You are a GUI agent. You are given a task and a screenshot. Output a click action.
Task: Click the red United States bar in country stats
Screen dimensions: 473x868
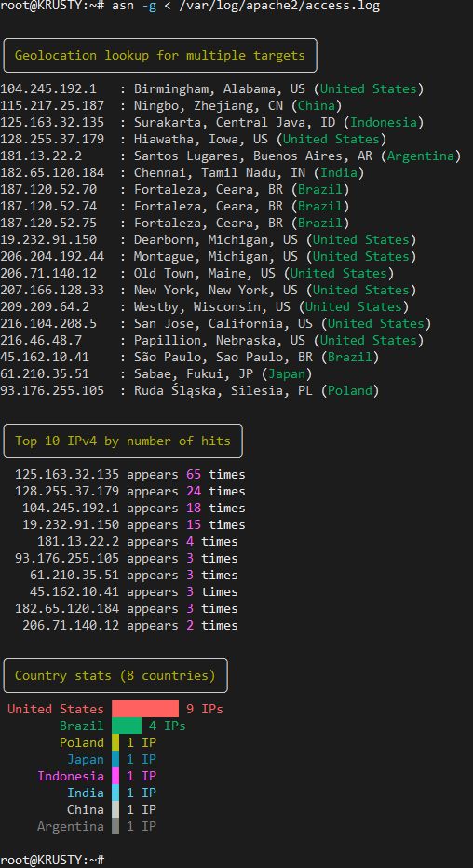click(x=145, y=709)
